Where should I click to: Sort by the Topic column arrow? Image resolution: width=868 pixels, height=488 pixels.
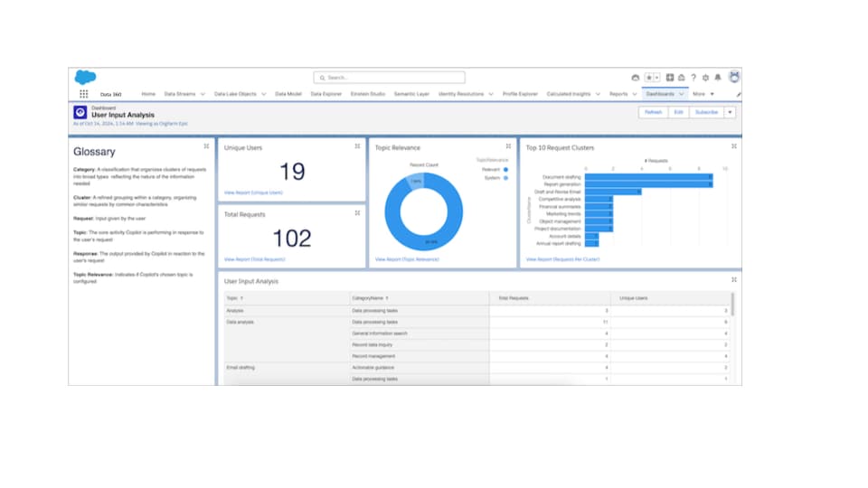(x=242, y=298)
